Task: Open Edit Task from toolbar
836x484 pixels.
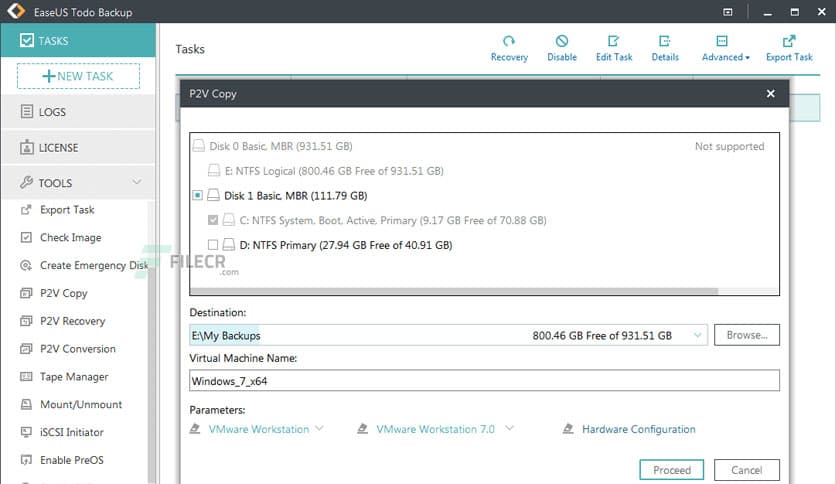Action: 614,48
